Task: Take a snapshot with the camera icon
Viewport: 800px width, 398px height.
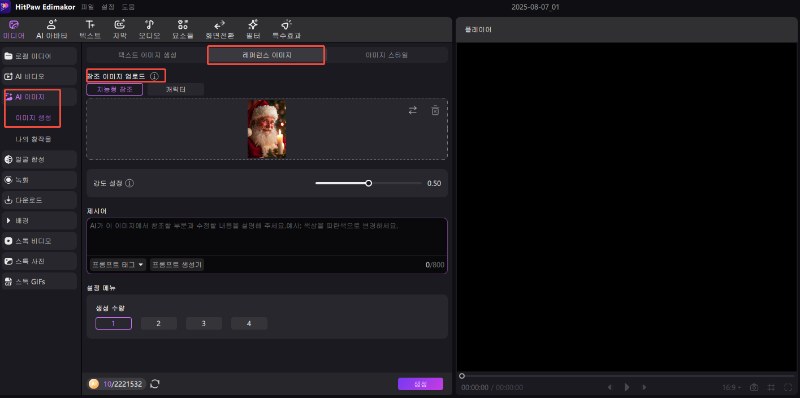Action: click(754, 388)
